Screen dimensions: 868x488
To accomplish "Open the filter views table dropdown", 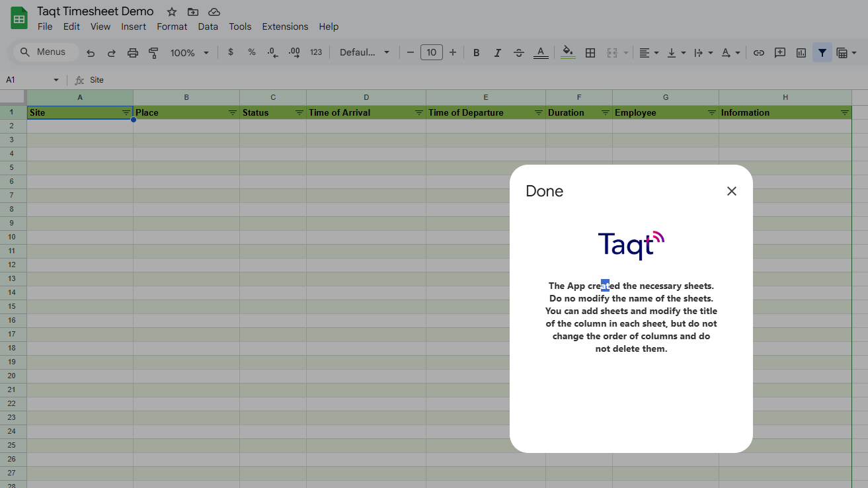I will pyautogui.click(x=846, y=52).
